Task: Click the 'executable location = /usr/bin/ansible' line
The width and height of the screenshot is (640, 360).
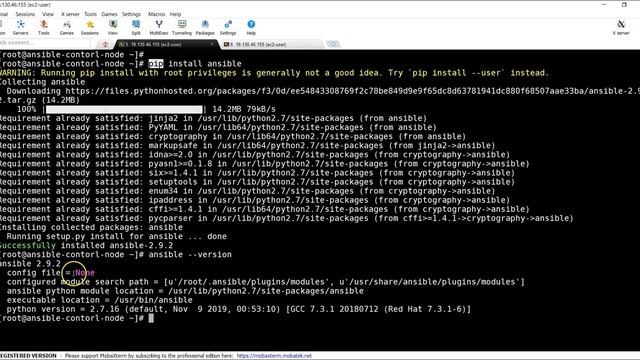Action: coord(99,300)
